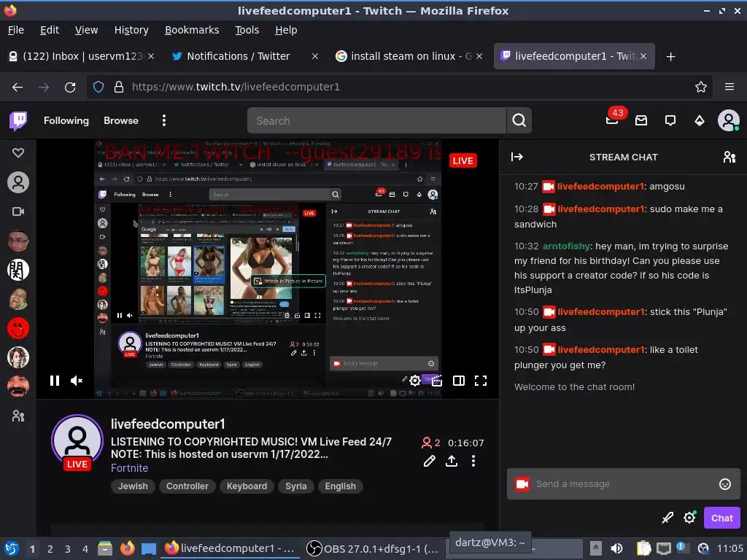Click the livefeedcomputer1 channel avatar
Image resolution: width=747 pixels, height=560 pixels.
click(x=77, y=441)
